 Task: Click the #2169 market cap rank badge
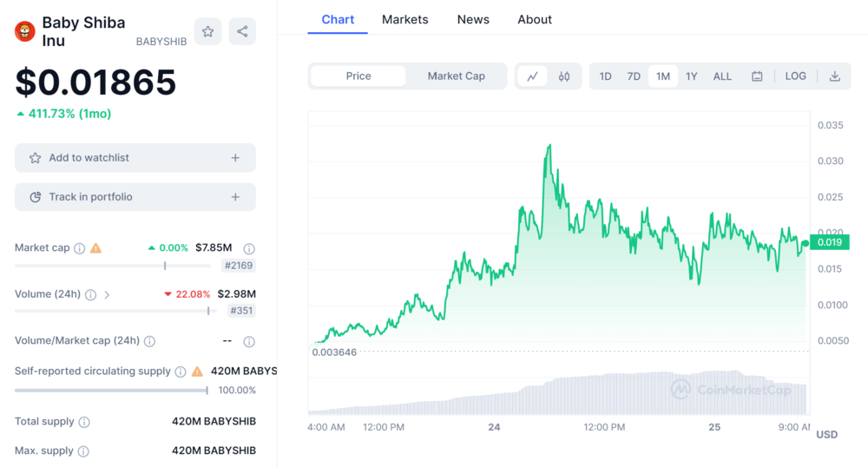click(x=238, y=266)
